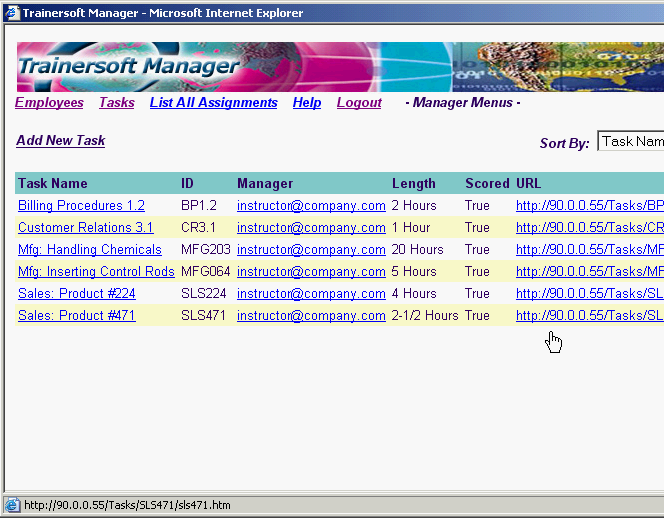This screenshot has width=664, height=518.
Task: Open the Tasks menu link
Action: [117, 102]
